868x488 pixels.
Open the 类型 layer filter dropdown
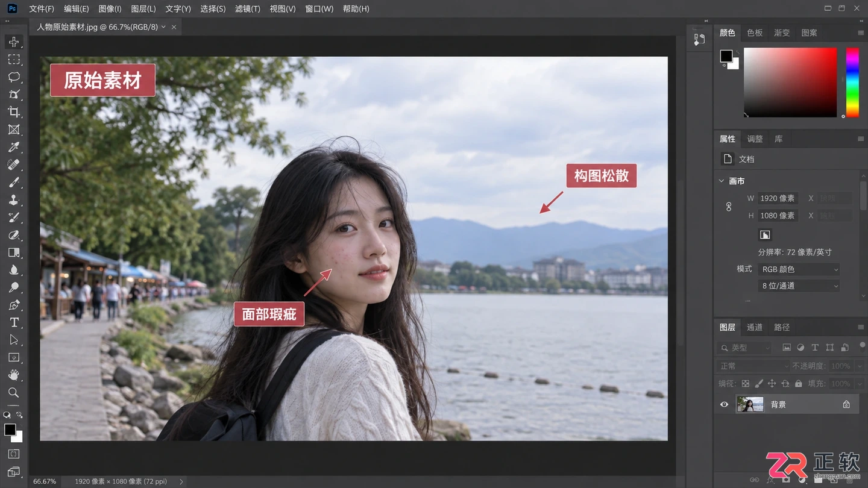(x=745, y=348)
